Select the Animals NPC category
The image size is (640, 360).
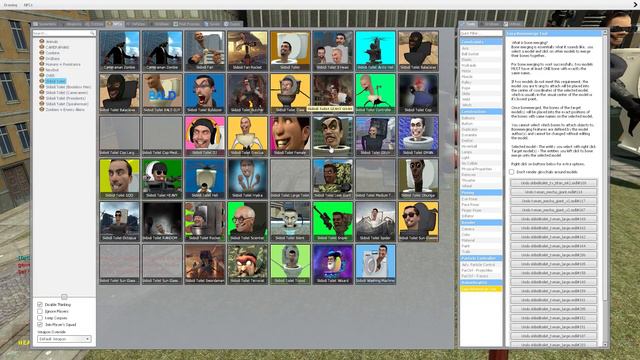(x=51, y=42)
